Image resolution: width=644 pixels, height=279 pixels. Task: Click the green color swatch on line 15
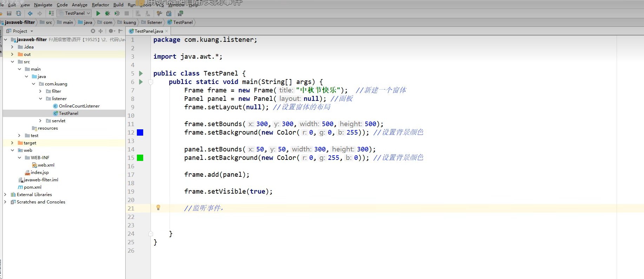point(140,158)
